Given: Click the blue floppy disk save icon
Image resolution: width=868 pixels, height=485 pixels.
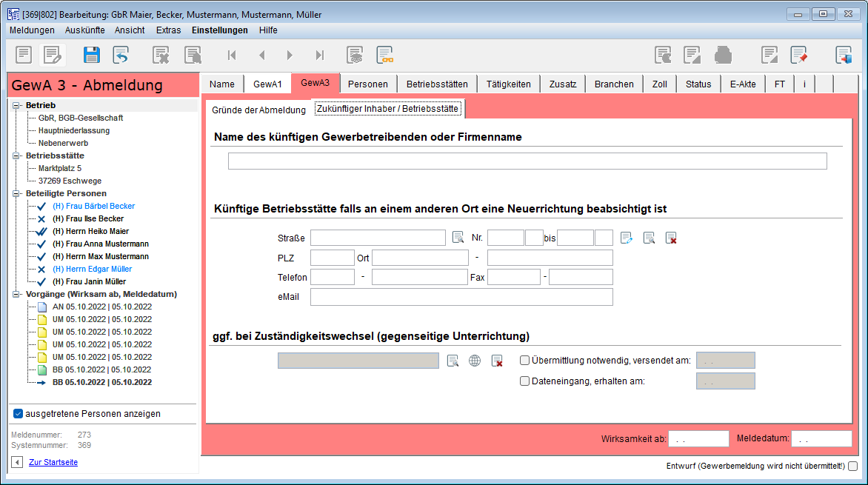Looking at the screenshot, I should (x=91, y=55).
